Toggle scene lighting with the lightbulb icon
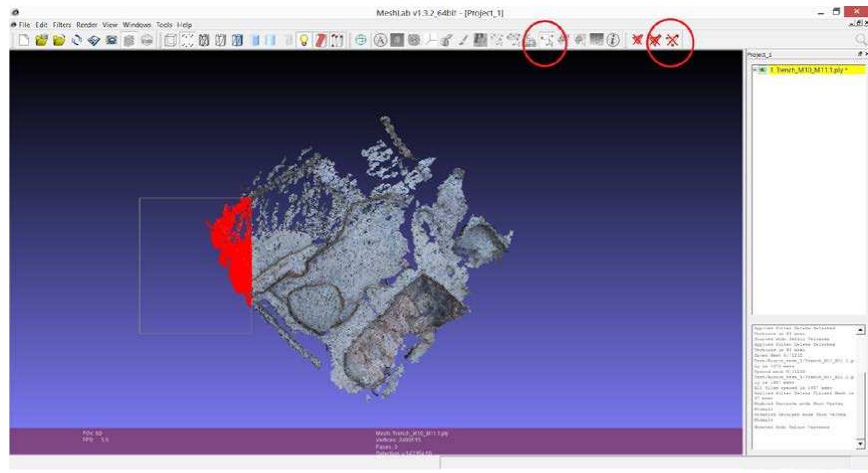868x473 pixels. pos(304,40)
